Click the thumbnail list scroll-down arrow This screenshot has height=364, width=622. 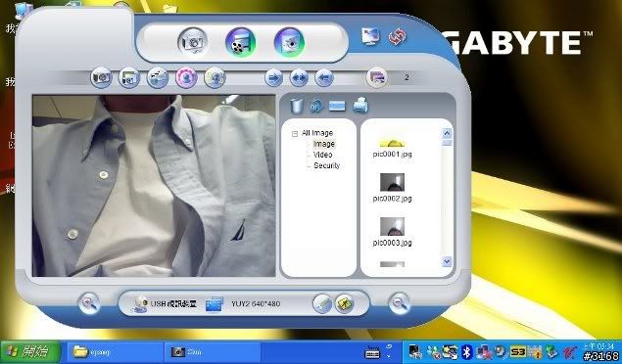coord(447,261)
